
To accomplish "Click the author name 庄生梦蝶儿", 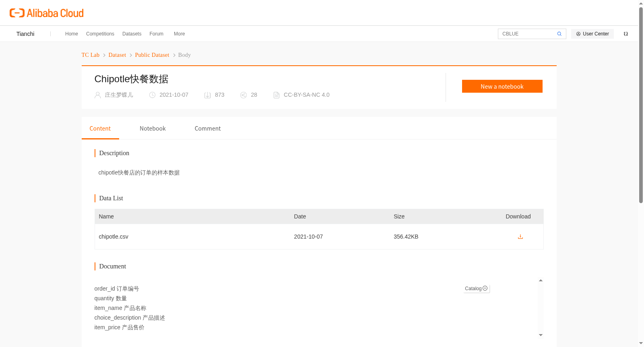I will (x=119, y=95).
